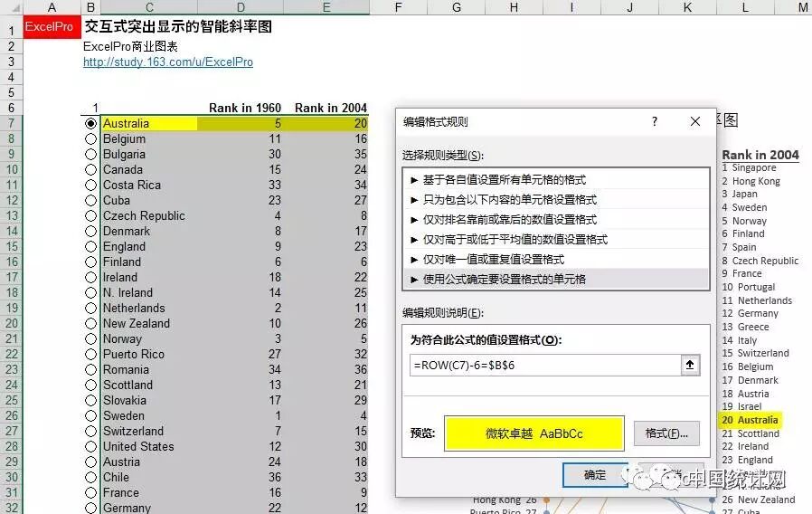This screenshot has width=812, height=514.
Task: Select the United States radio button
Action: pos(90,447)
